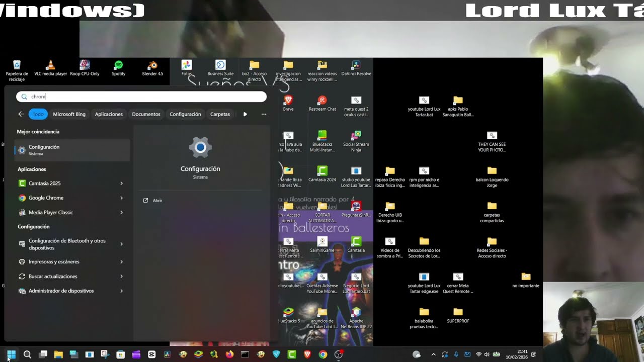Image resolution: width=644 pixels, height=362 pixels.
Task: Open Social Stream Ninja desktop icon
Action: [x=356, y=141]
